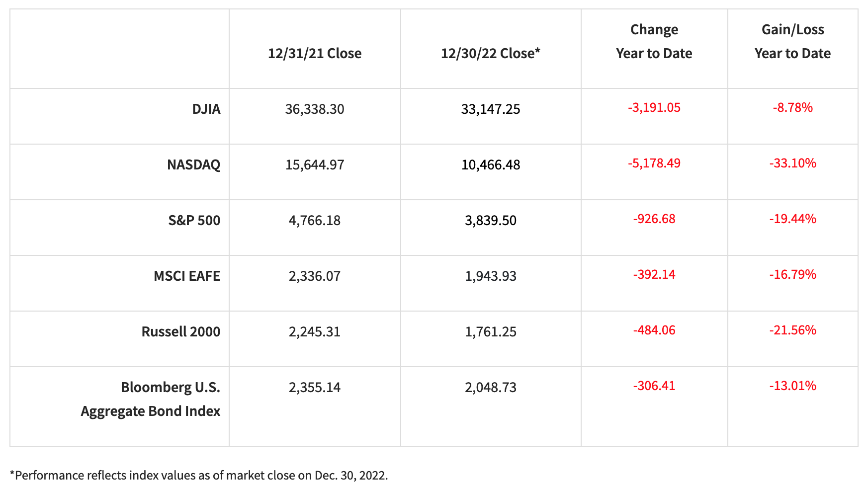This screenshot has width=868, height=485.
Task: Click the NASDAQ loss percentage -33.10%
Action: pos(792,163)
